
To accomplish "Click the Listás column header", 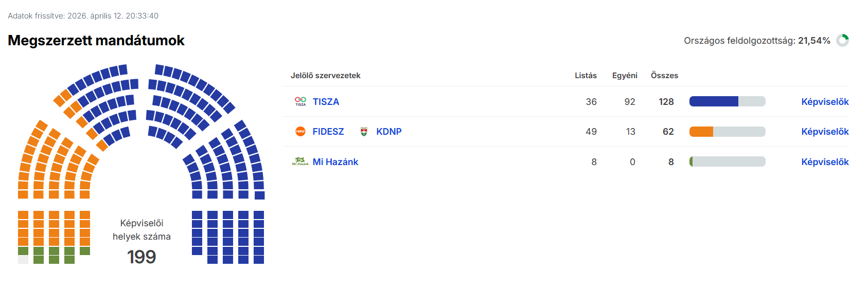I will coord(586,76).
